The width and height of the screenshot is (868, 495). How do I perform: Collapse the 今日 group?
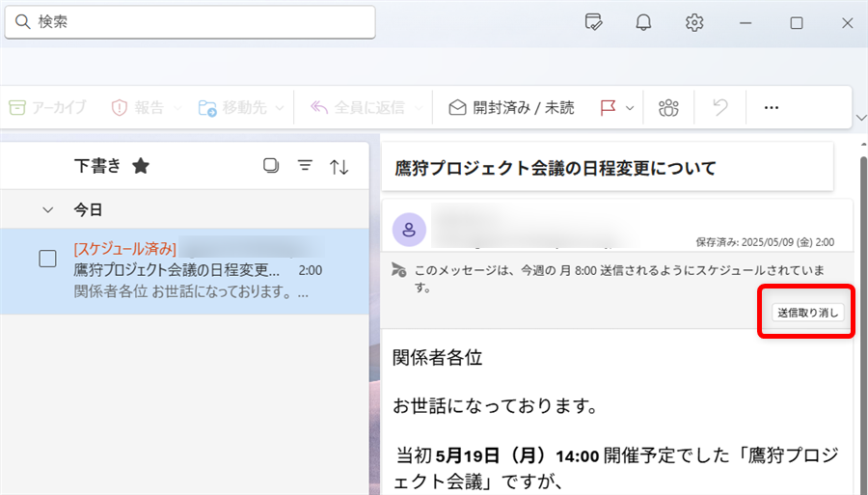[x=46, y=209]
